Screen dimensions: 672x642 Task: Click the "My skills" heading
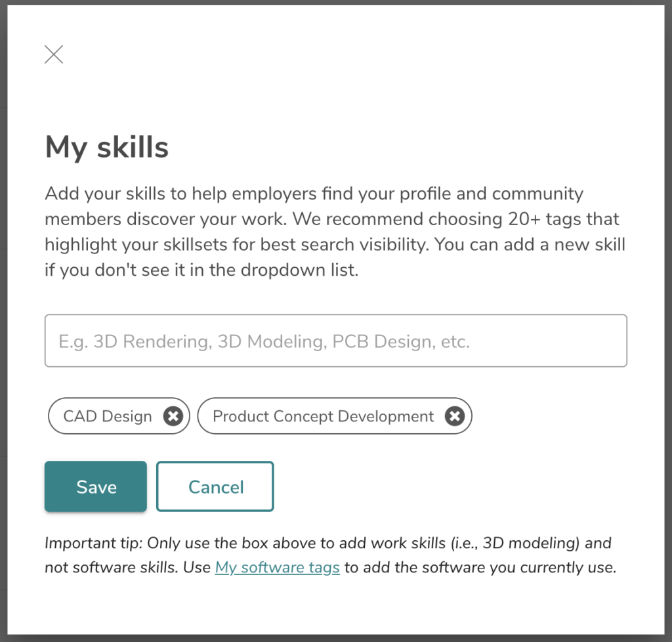(106, 146)
